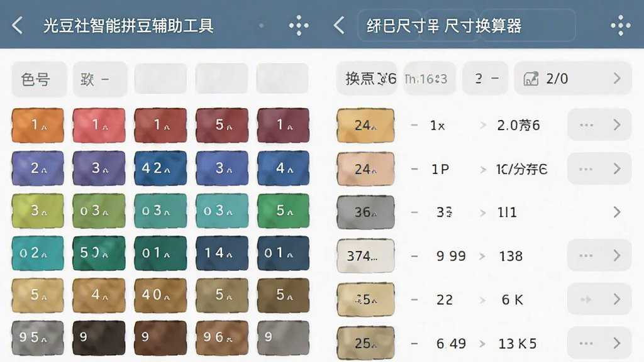Screen dimensions: 644x362
Task: Pick the dark red swatch labeled 5
Action: click(x=222, y=125)
